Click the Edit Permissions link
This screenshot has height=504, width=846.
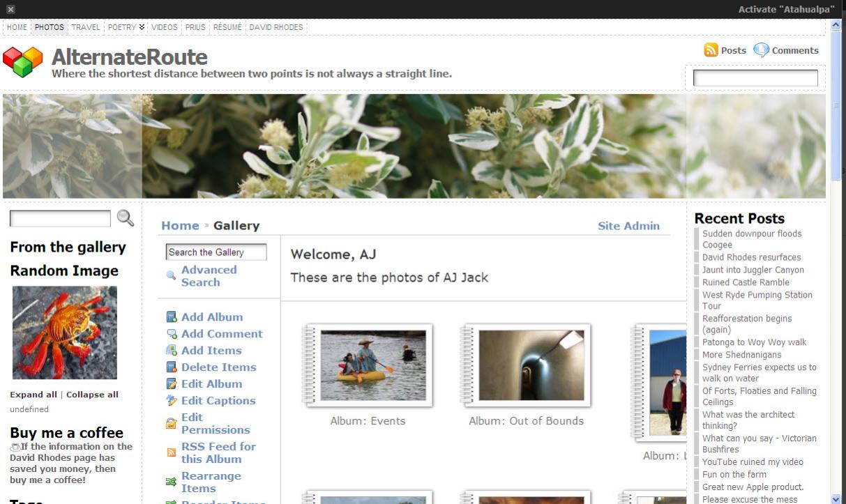(216, 424)
